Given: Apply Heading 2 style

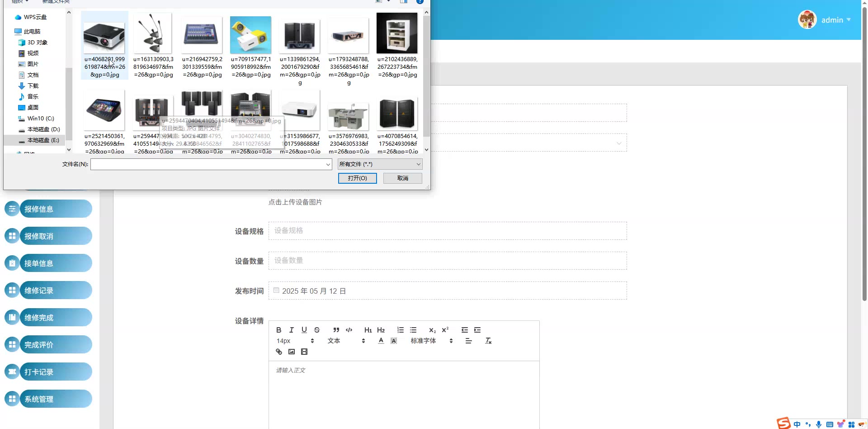Looking at the screenshot, I should click(x=381, y=330).
